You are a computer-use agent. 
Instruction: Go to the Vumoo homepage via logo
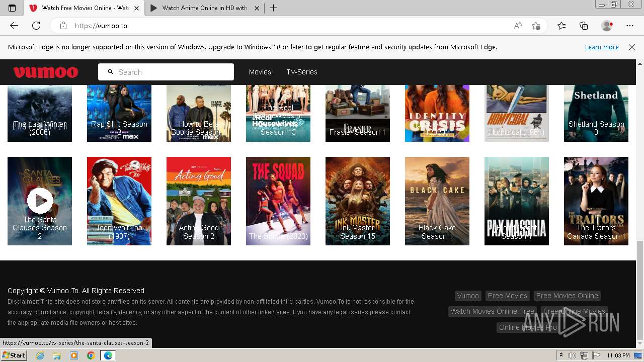click(x=46, y=72)
